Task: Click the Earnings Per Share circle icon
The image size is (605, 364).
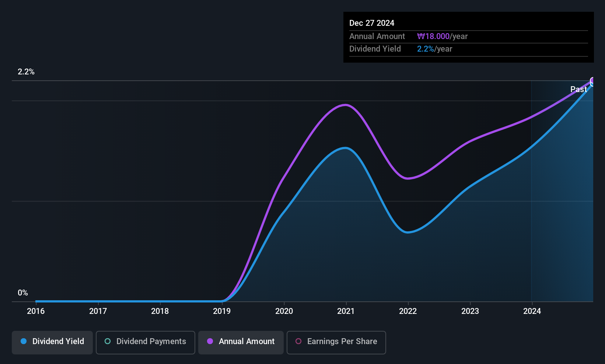Action: (298, 341)
